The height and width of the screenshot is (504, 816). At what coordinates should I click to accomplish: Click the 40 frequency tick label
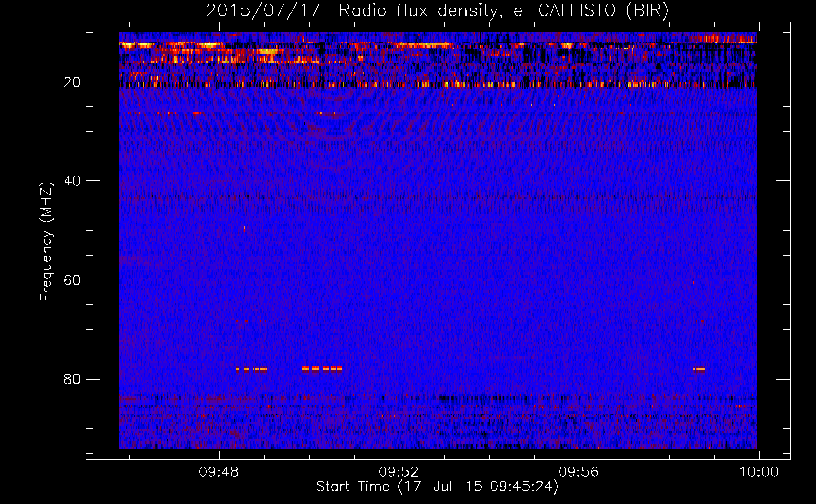(x=73, y=181)
